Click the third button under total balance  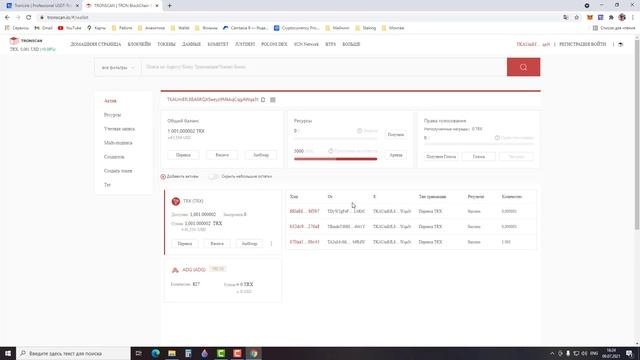261,155
